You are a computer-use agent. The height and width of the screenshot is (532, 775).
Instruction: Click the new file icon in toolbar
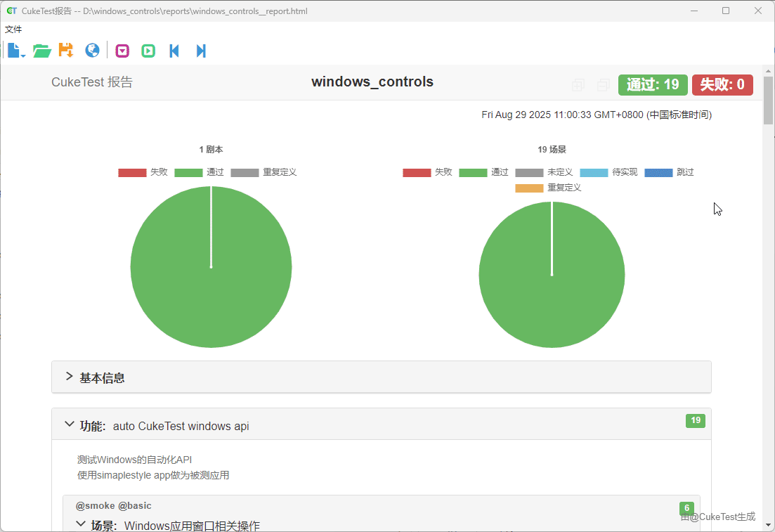[x=15, y=51]
